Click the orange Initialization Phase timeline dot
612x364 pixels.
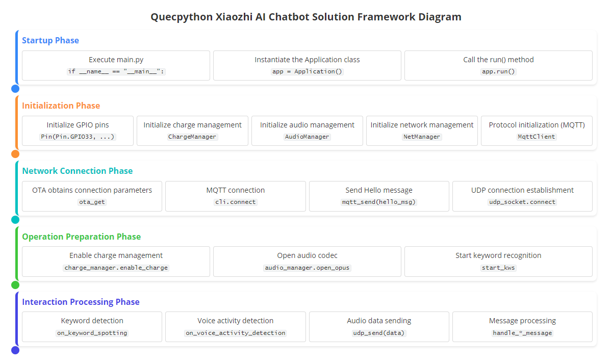point(15,154)
